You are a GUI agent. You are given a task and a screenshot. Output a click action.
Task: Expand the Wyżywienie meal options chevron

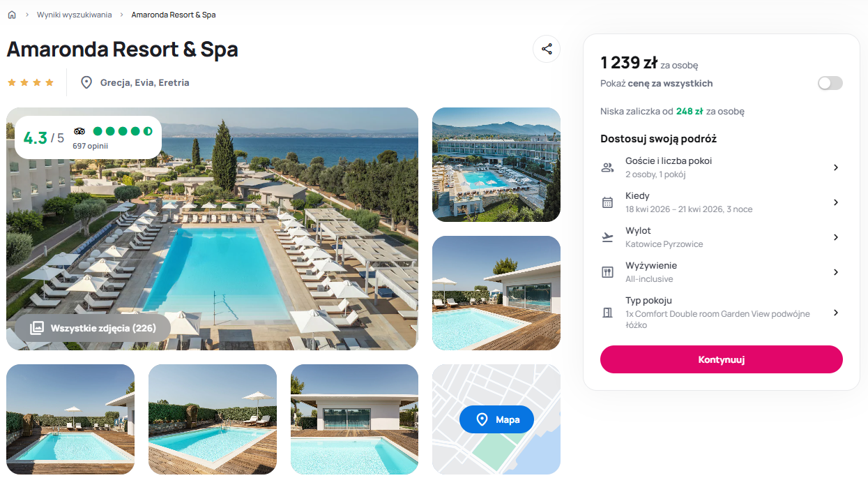[x=836, y=272]
